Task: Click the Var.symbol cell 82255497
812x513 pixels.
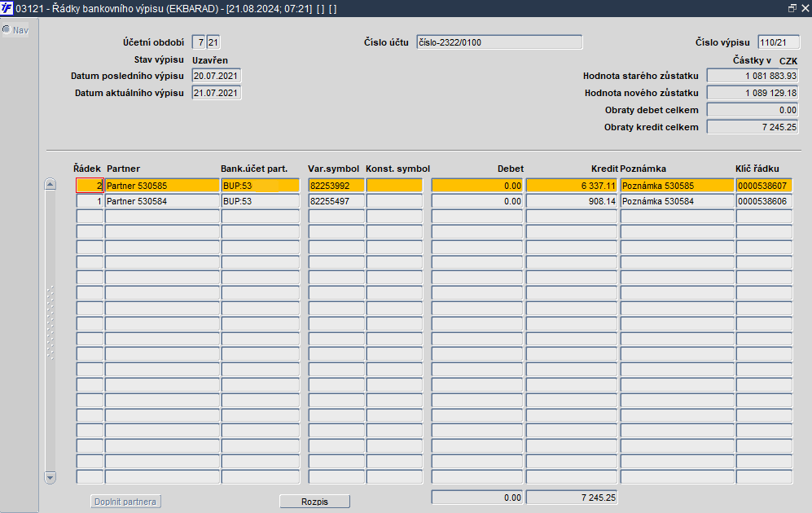Action: click(x=336, y=201)
